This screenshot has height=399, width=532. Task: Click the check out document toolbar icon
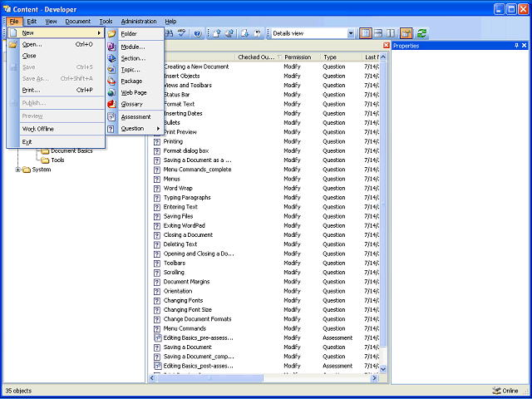245,33
